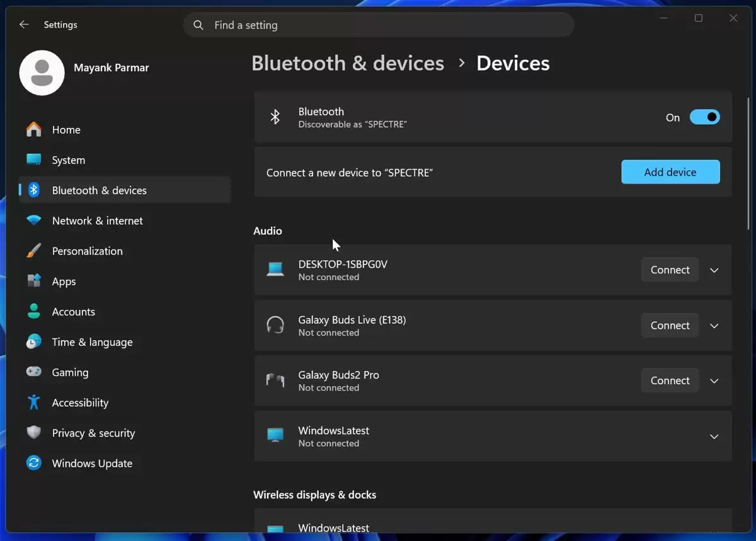Select Bluetooth & devices sidebar item

[125, 190]
